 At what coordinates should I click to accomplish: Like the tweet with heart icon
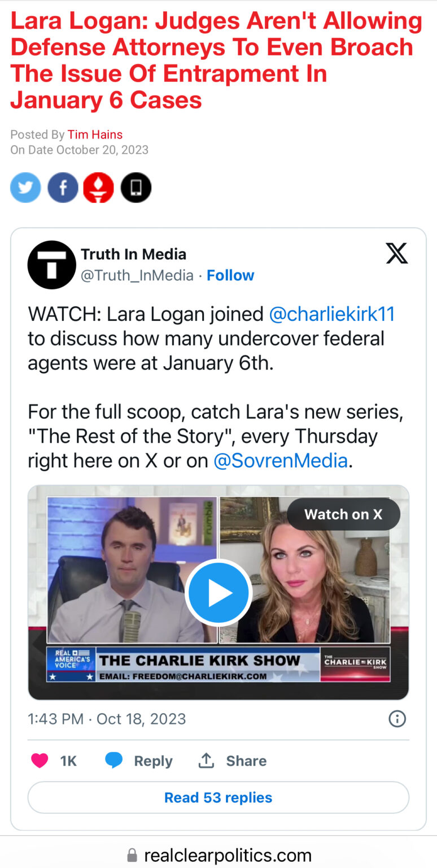(x=40, y=761)
